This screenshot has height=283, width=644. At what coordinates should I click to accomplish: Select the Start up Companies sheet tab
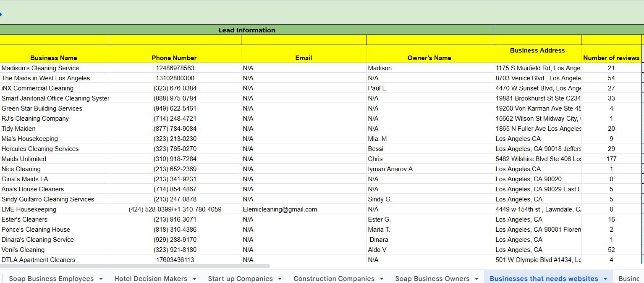tap(240, 278)
